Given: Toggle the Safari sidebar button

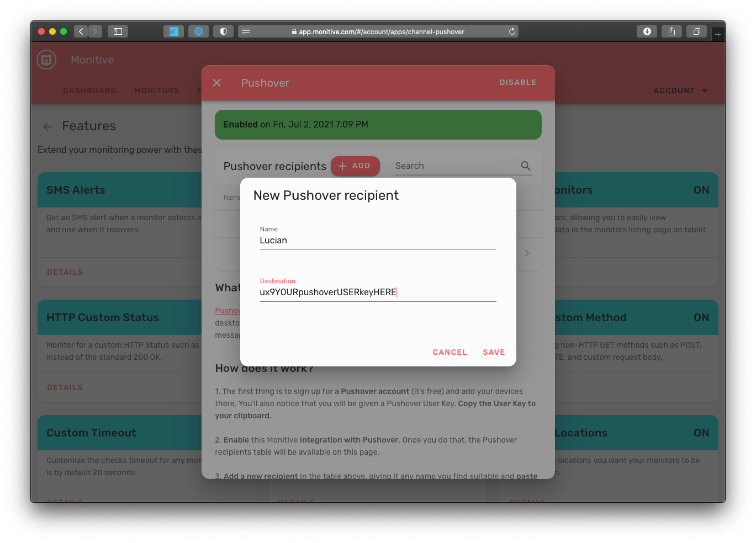Looking at the screenshot, I should click(118, 31).
